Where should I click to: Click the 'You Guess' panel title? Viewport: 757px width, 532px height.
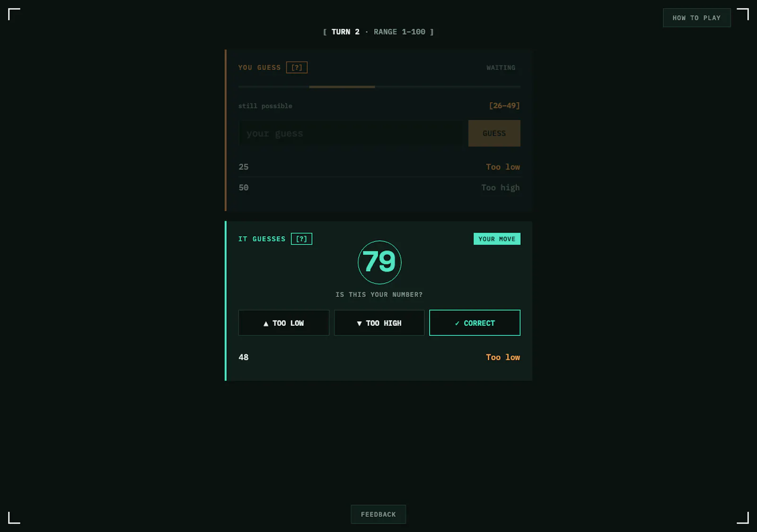(x=259, y=68)
